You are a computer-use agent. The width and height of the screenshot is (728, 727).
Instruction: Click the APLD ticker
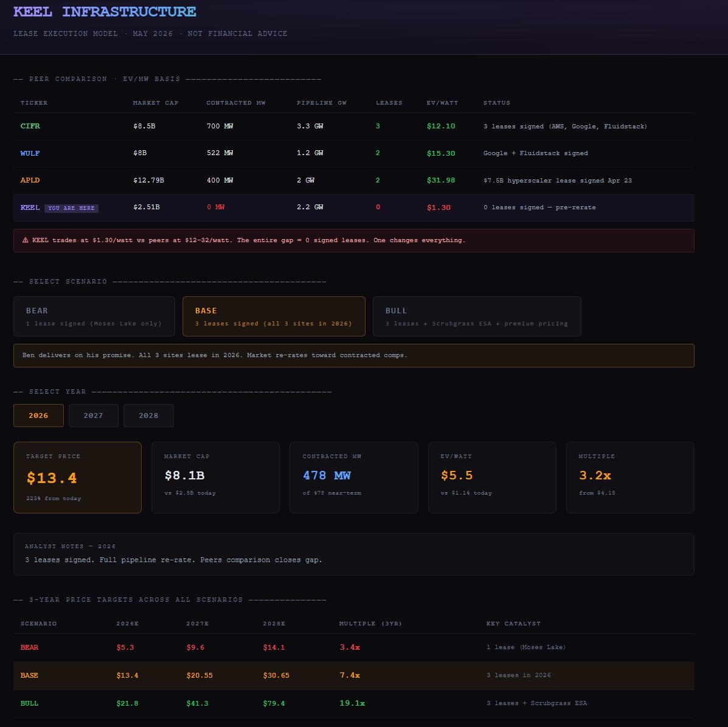30,180
